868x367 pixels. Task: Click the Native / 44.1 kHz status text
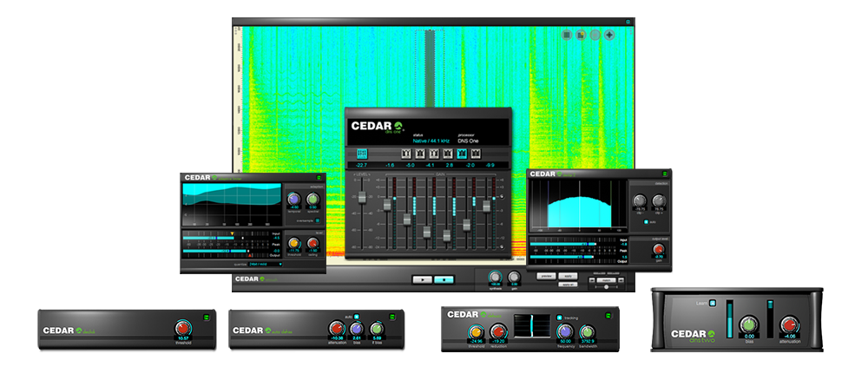431,141
